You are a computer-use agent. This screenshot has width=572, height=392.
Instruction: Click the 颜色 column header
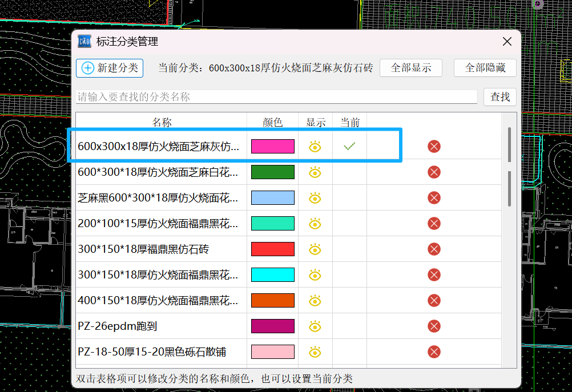point(272,123)
